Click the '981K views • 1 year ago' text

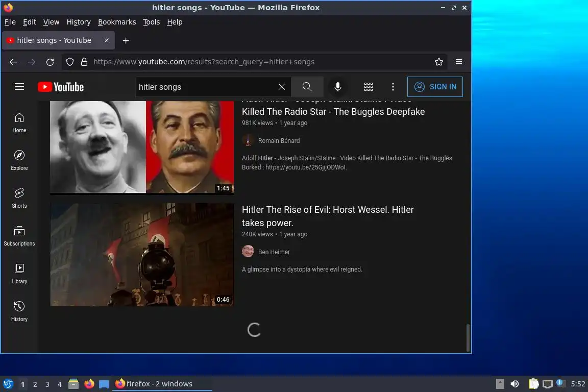tap(275, 122)
